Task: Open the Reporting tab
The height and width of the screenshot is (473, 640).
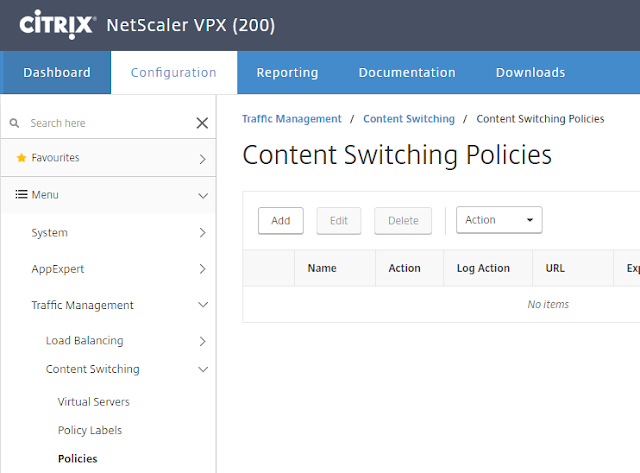Action: click(x=287, y=72)
